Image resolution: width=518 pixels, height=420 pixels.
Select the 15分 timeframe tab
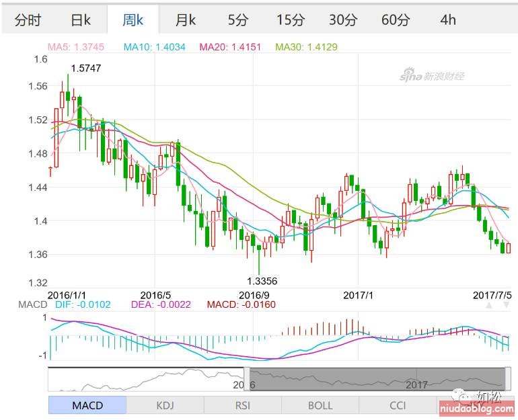291,20
